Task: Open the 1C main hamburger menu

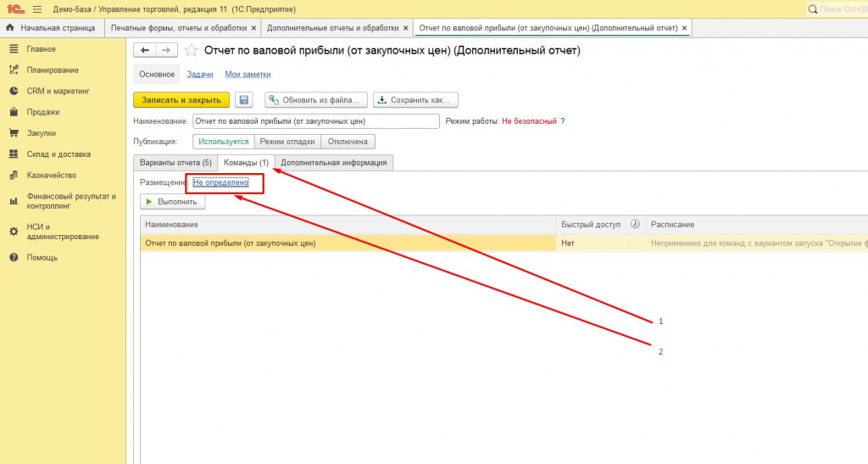Action: click(37, 9)
